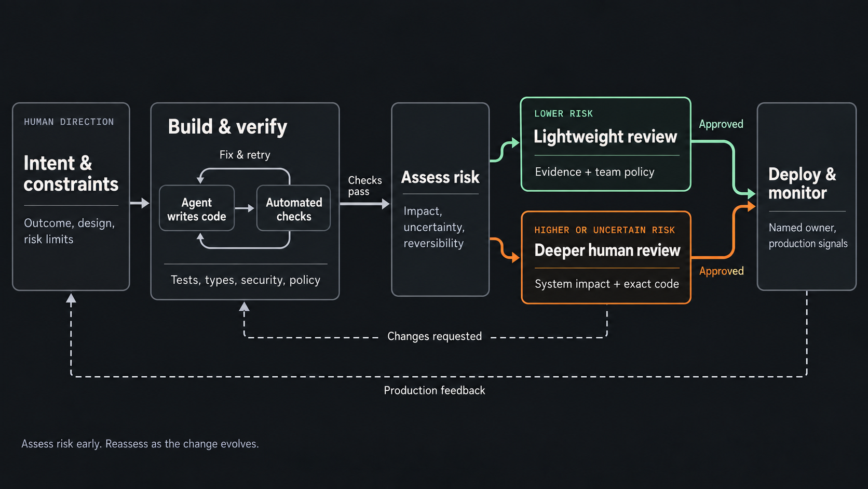This screenshot has width=868, height=489.
Task: Click the green "Approved" label
Action: click(721, 124)
